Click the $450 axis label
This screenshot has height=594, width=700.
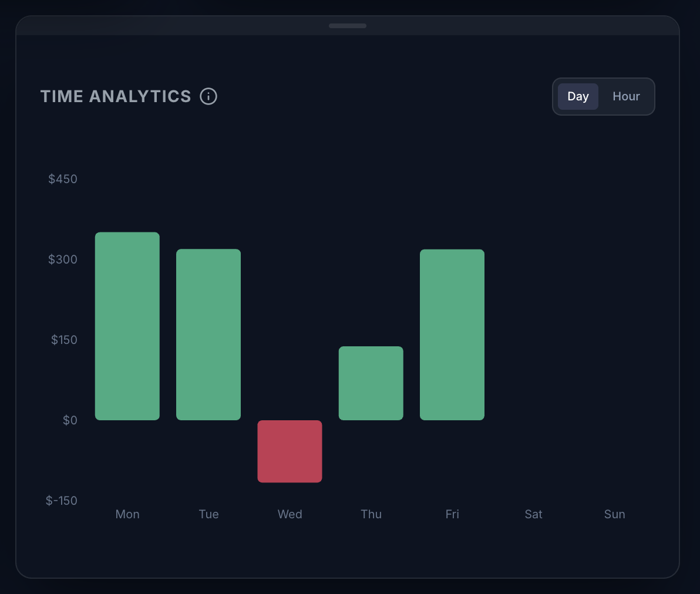pyautogui.click(x=63, y=179)
